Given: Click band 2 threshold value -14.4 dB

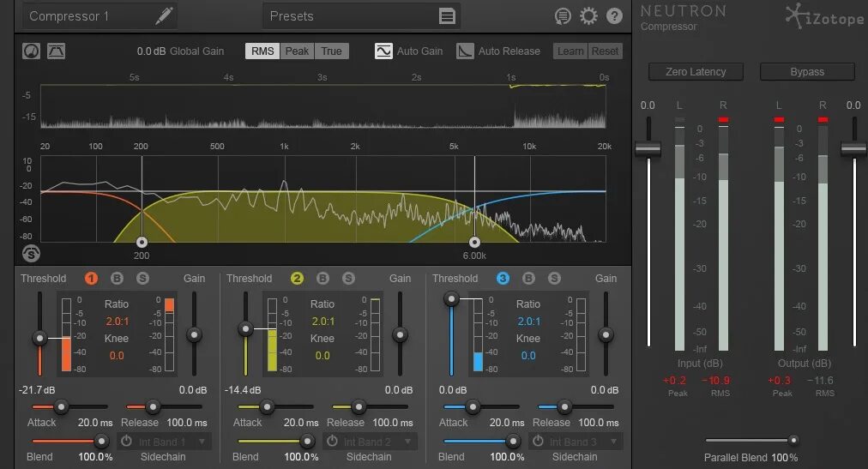Looking at the screenshot, I should (243, 390).
